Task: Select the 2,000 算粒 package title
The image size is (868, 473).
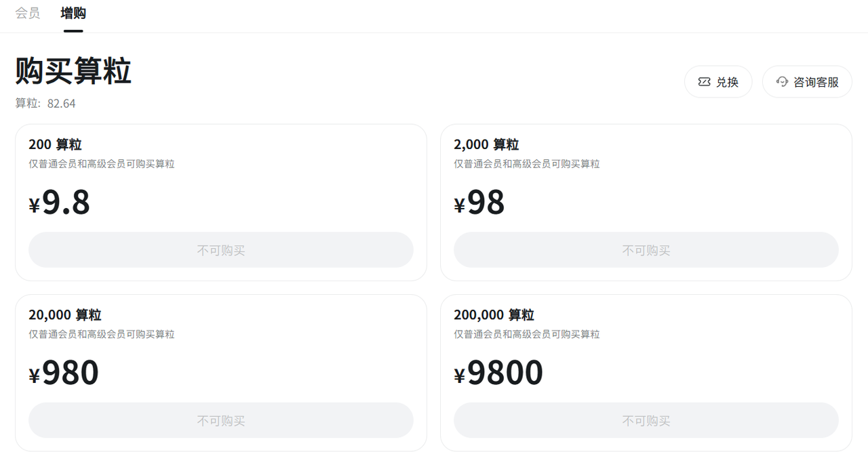Action: coord(486,144)
